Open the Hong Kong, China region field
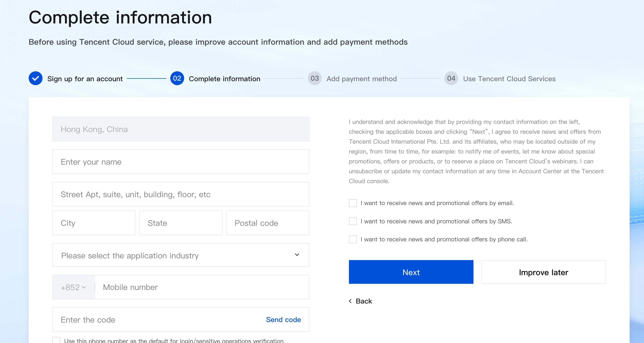644x343 pixels. [x=181, y=129]
